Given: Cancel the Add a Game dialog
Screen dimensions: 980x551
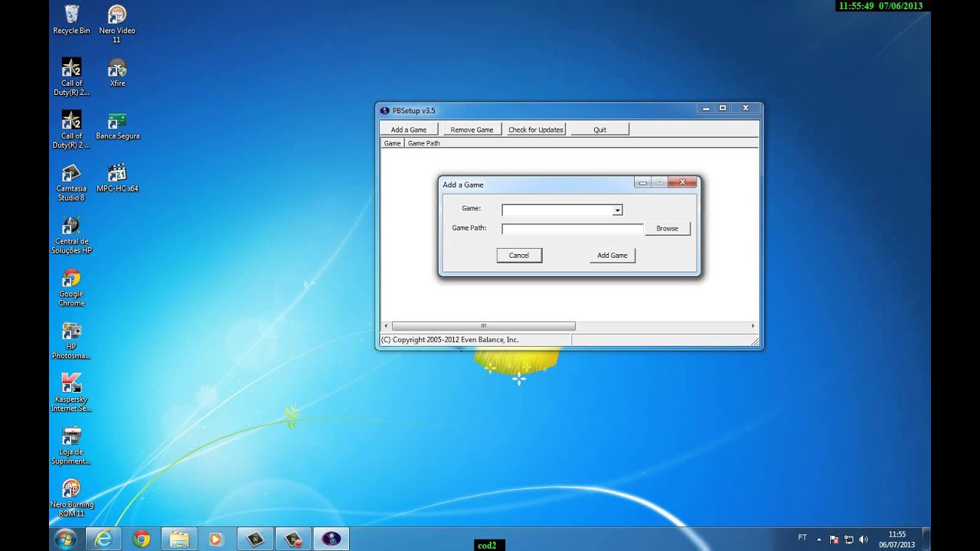Looking at the screenshot, I should coord(519,255).
